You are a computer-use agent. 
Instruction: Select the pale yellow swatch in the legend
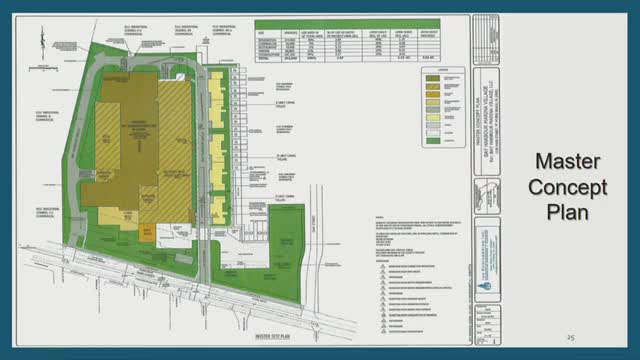point(433,118)
